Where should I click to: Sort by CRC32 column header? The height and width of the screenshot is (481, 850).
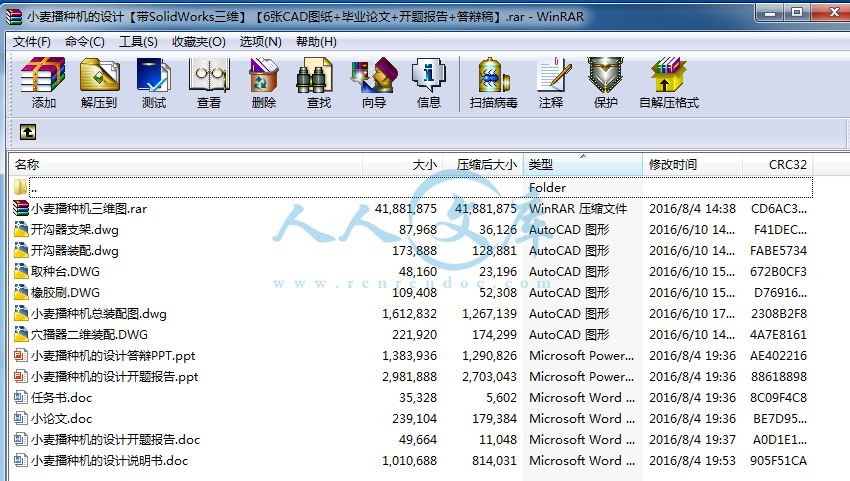click(777, 164)
